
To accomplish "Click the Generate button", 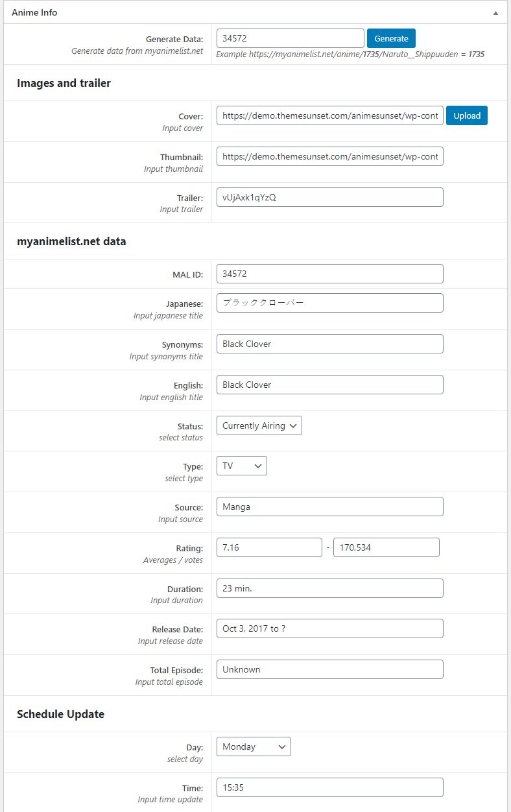I will coord(391,38).
